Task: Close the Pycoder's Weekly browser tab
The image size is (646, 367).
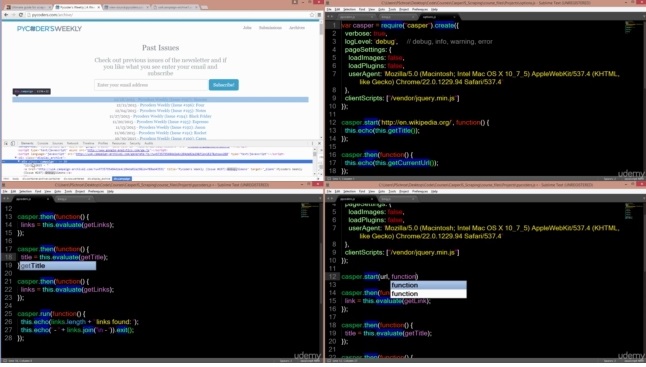Action: point(98,7)
